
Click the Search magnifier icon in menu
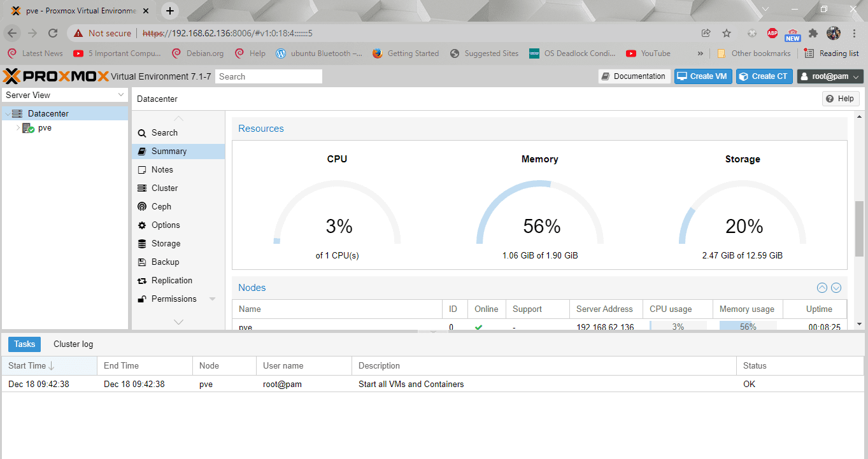click(x=142, y=132)
